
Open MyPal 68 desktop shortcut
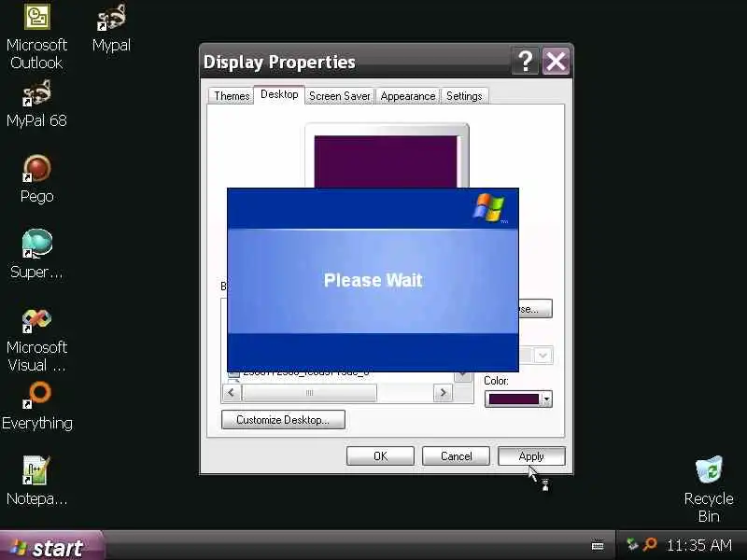(x=36, y=105)
